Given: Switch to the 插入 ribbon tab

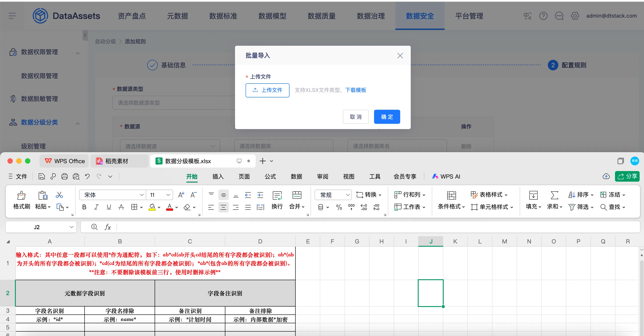Looking at the screenshot, I should tap(218, 177).
